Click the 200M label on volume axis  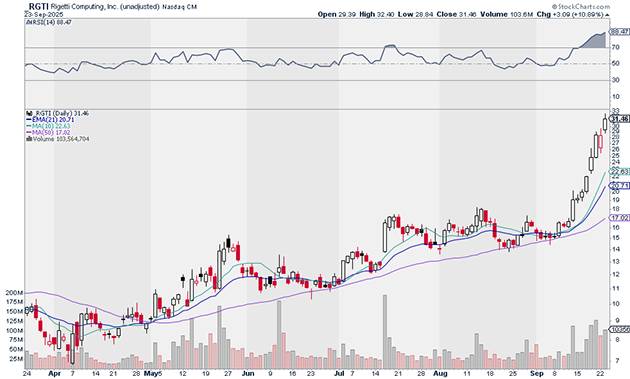point(14,293)
